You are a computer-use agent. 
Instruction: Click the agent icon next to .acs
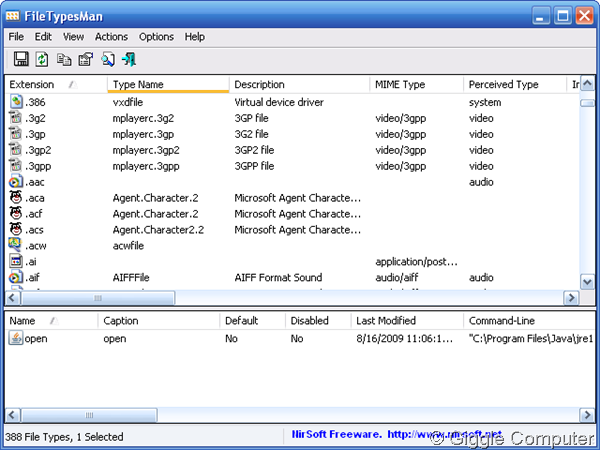point(16,230)
